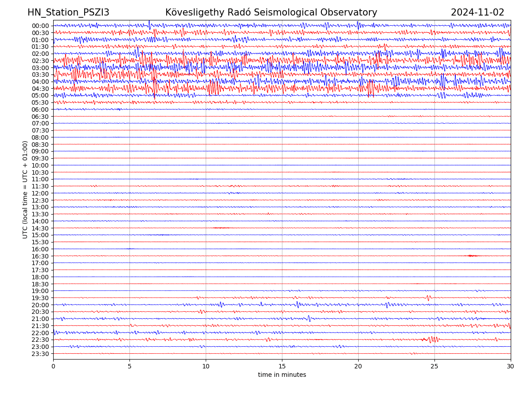The height and width of the screenshot is (399, 532).
Task: Select the 23:30 row time label
Action: (x=40, y=354)
